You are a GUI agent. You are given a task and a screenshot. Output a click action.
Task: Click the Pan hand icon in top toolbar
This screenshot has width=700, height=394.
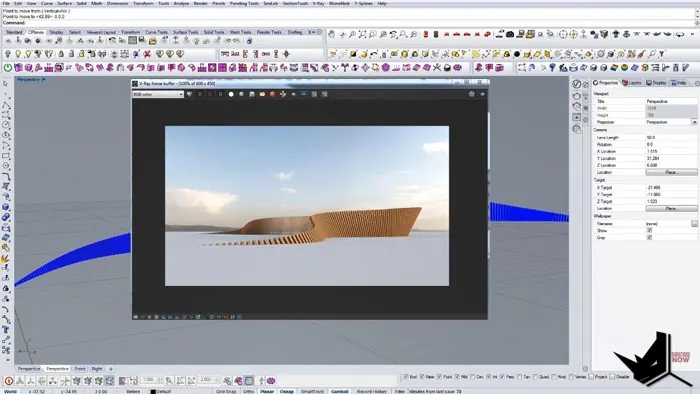331,34
